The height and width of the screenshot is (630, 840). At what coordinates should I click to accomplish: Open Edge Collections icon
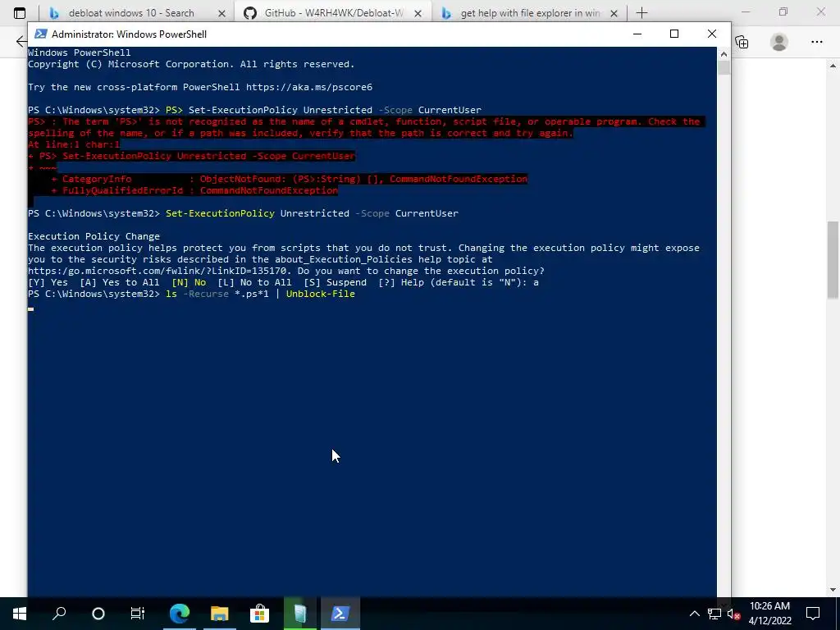pos(742,42)
